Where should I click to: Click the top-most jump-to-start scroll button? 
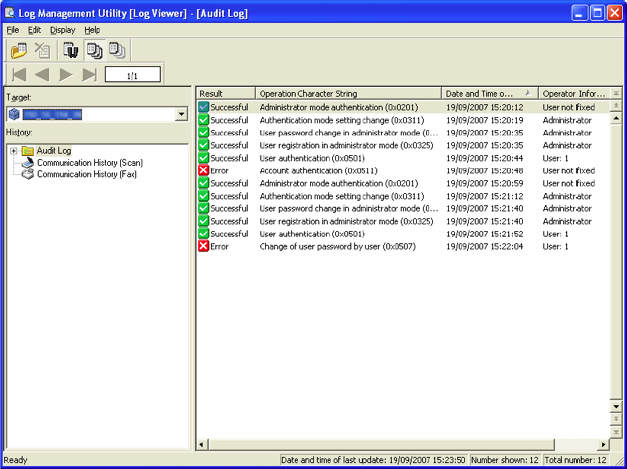616,94
